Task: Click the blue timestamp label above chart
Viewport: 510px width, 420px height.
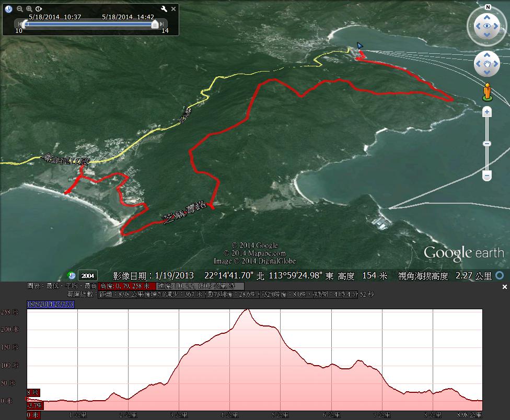Action: point(50,304)
